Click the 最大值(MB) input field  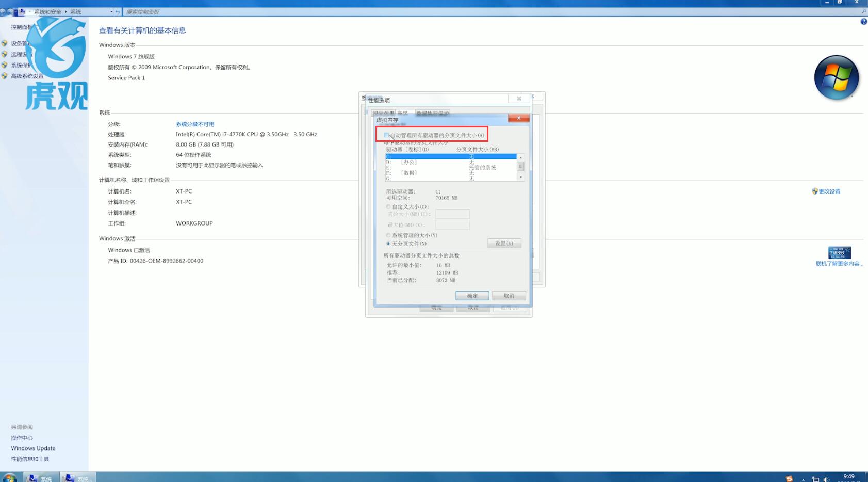click(x=452, y=224)
